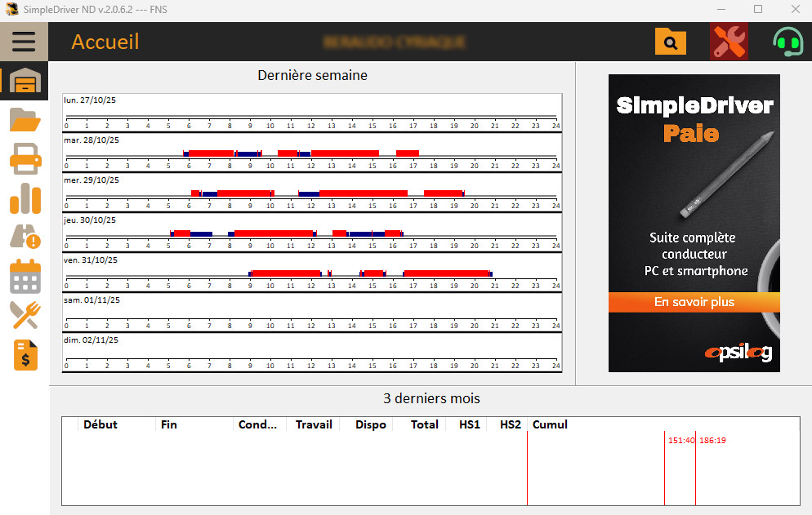Open the calendar icon in sidebar
Screen dimensions: 812x515
click(25, 277)
